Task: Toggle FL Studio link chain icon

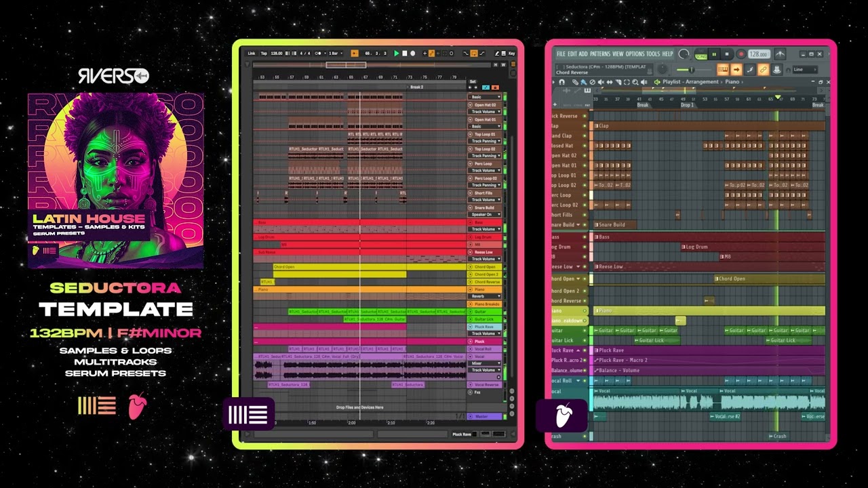Action: coord(764,69)
